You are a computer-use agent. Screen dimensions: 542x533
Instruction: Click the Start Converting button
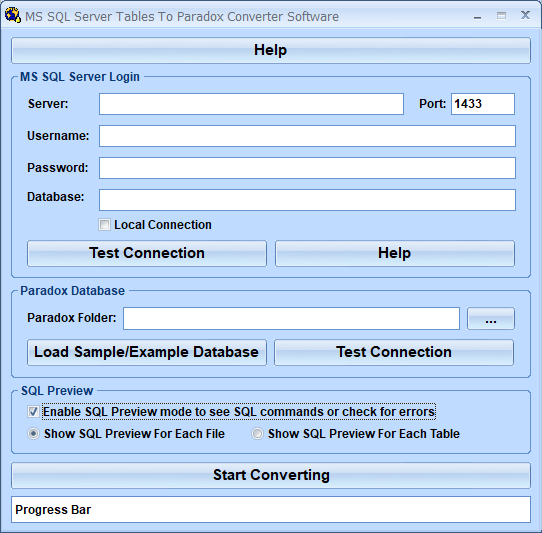(271, 475)
